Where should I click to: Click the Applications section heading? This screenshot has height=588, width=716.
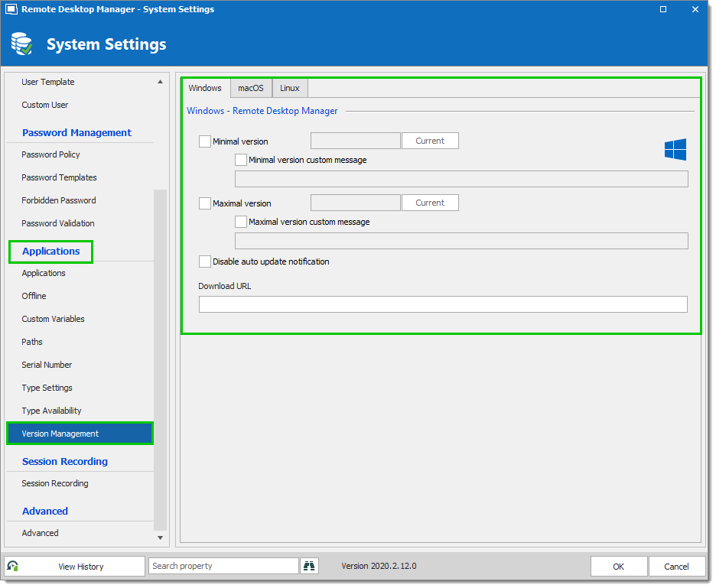[x=50, y=251]
